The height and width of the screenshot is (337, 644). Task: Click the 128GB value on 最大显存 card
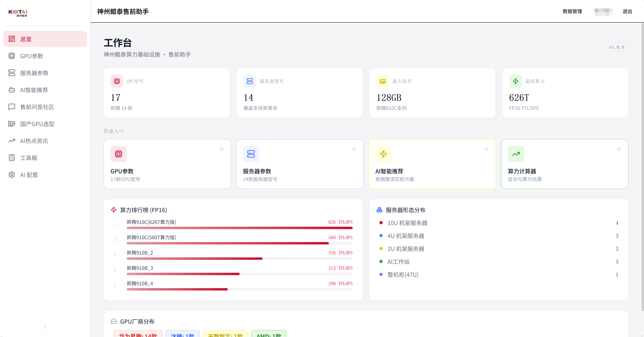[x=389, y=98]
